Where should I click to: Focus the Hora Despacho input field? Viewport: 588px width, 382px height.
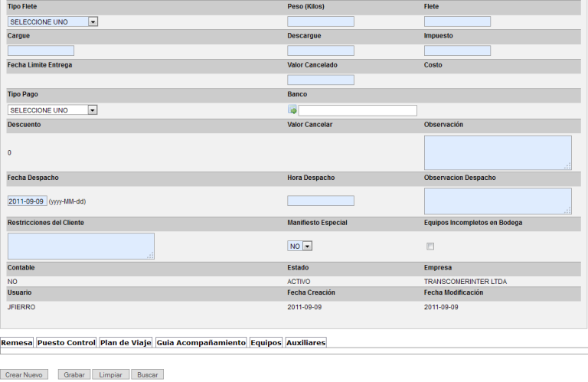pos(320,201)
